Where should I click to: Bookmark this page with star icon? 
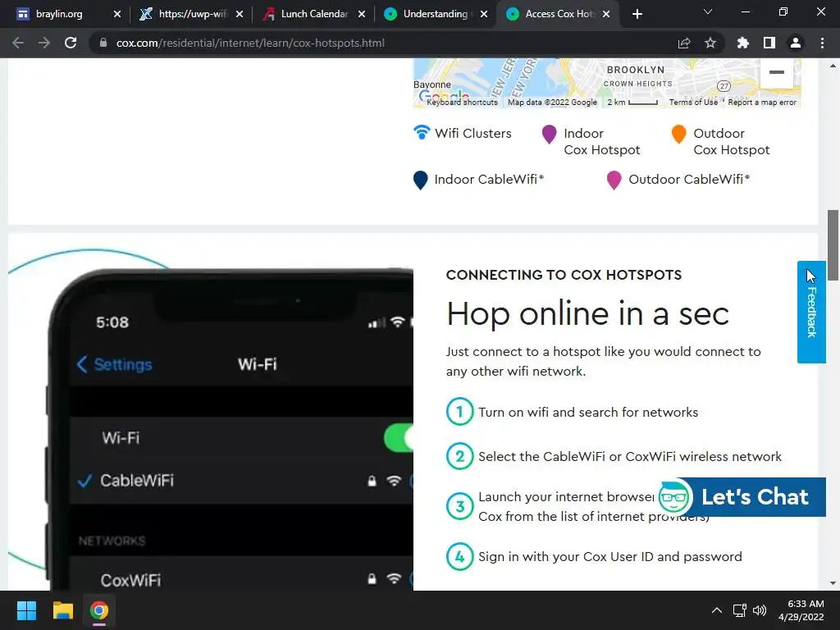pyautogui.click(x=710, y=43)
